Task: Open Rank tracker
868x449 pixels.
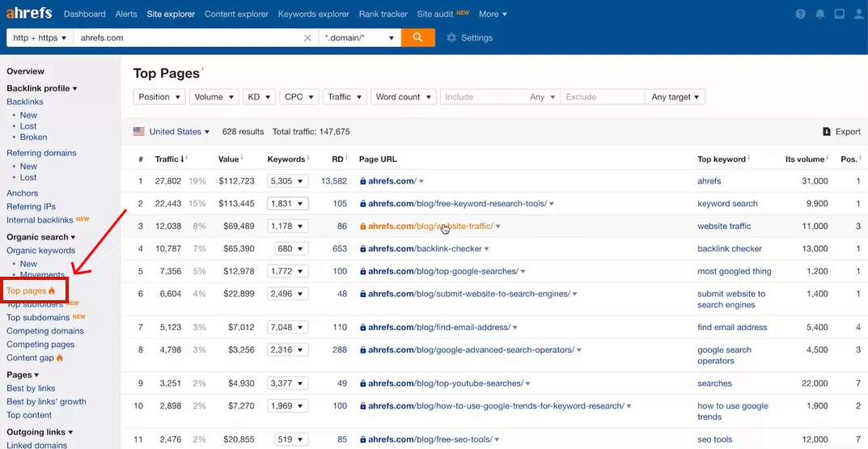Action: (383, 15)
